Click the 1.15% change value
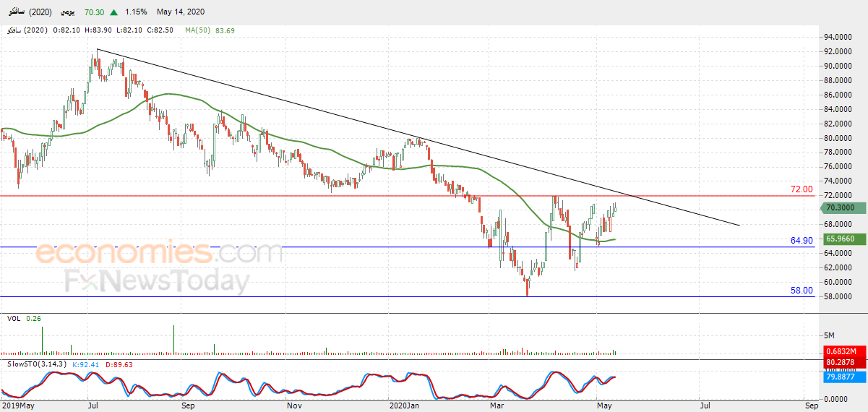The image size is (868, 412). coord(136,12)
